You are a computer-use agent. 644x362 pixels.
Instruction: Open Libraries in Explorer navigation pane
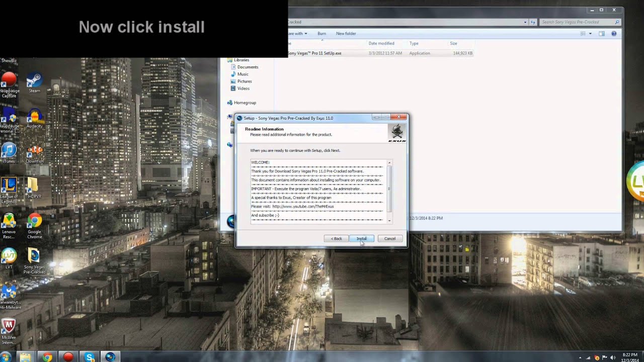tap(242, 60)
